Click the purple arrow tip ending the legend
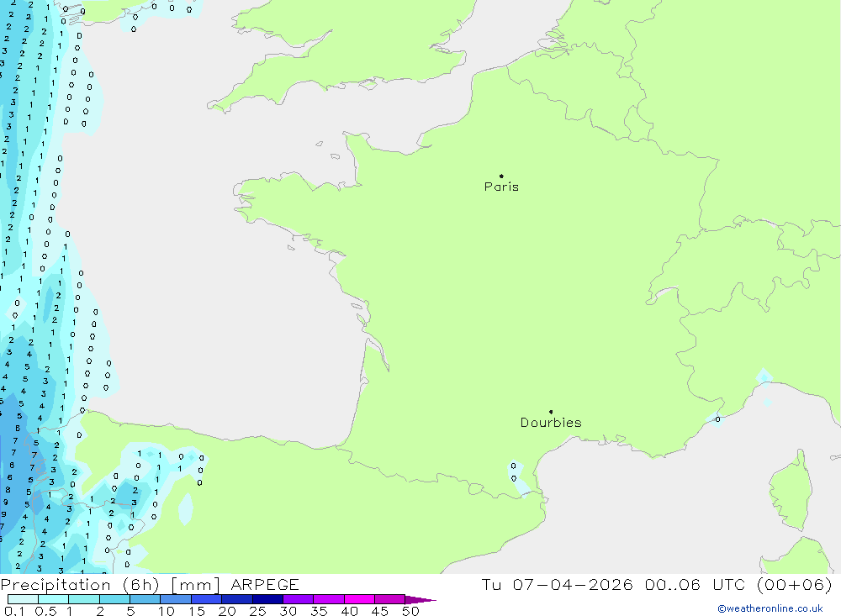841x616 pixels. pos(421,600)
